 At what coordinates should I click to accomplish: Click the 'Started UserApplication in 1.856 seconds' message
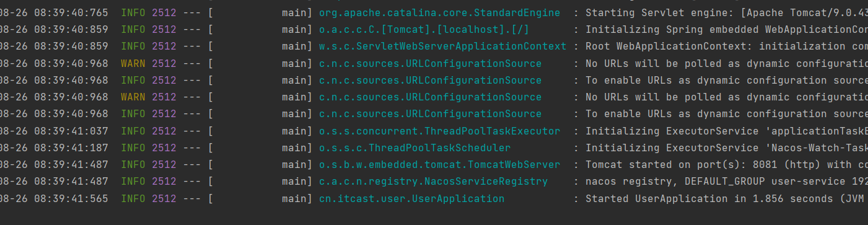[x=726, y=198]
